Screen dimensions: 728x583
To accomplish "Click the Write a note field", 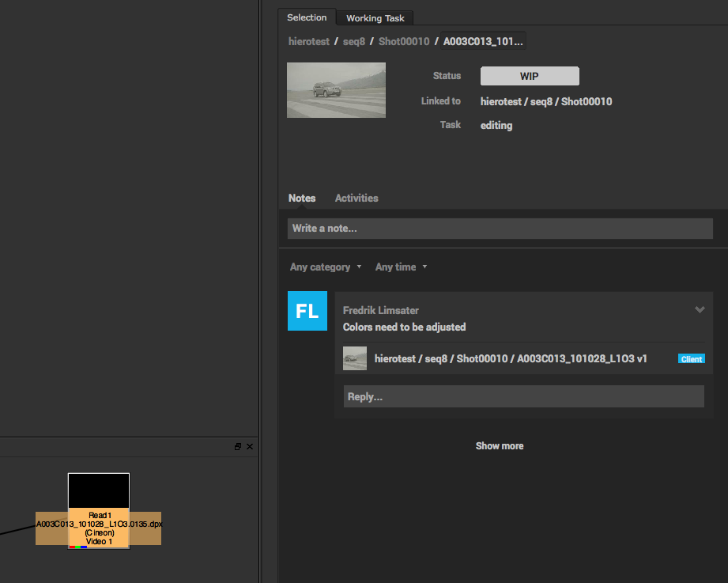I will click(500, 229).
